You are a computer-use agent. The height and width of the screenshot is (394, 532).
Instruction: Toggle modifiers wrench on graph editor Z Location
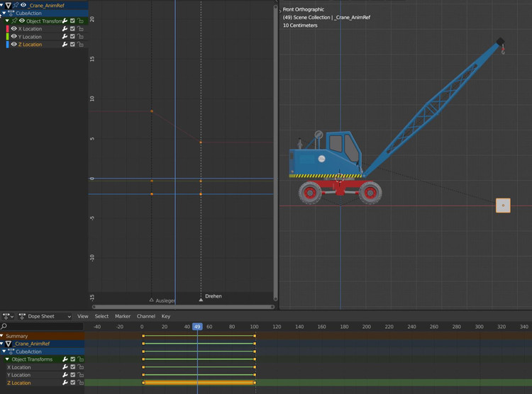(65, 44)
